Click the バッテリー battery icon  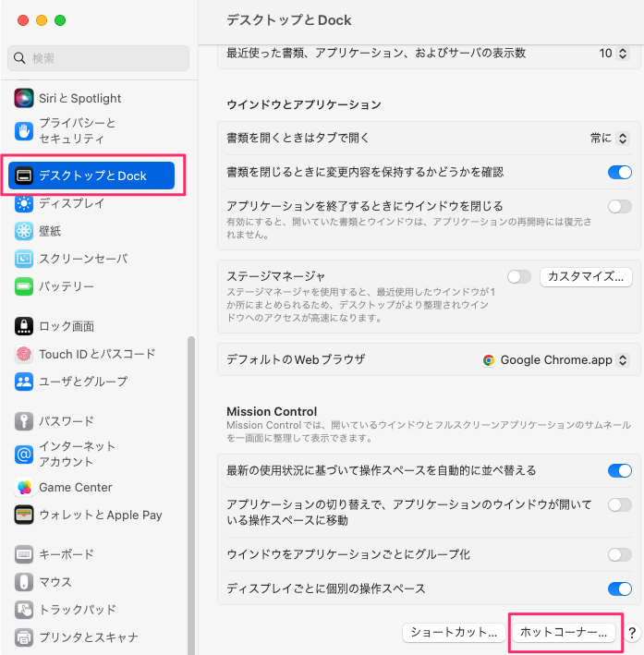24,286
